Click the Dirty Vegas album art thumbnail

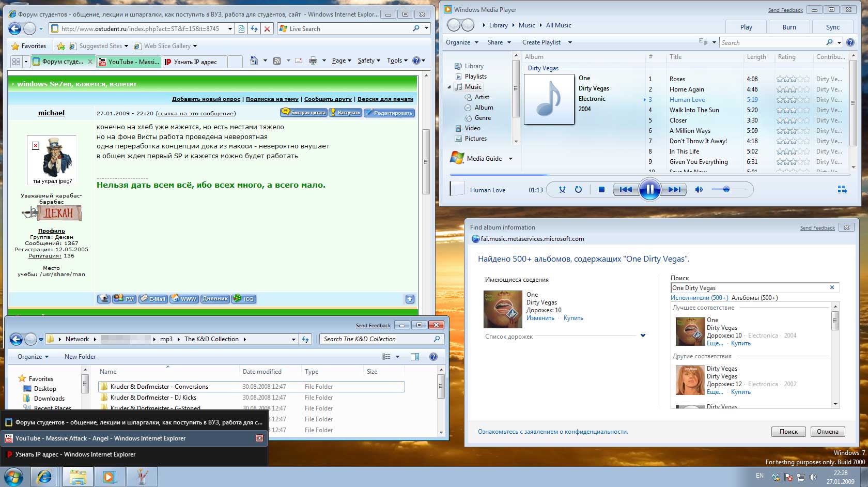coord(549,99)
